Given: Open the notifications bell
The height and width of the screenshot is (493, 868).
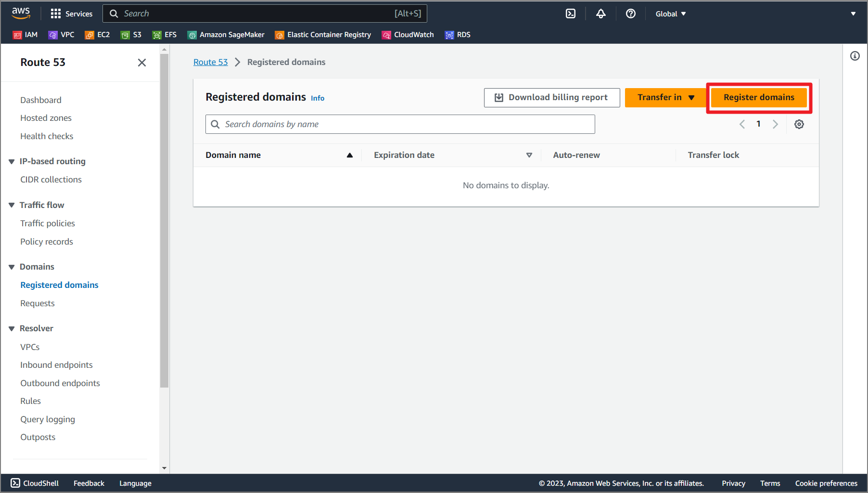Looking at the screenshot, I should pyautogui.click(x=600, y=13).
